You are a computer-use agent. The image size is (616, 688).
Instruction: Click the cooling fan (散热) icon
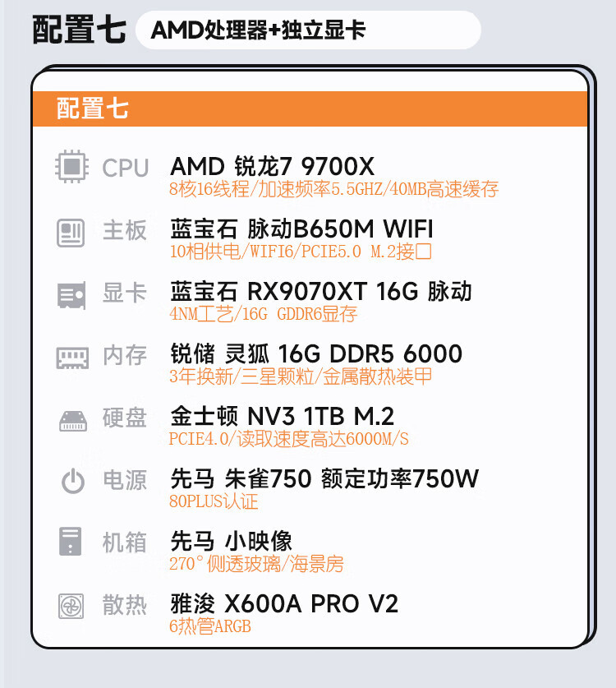click(71, 606)
